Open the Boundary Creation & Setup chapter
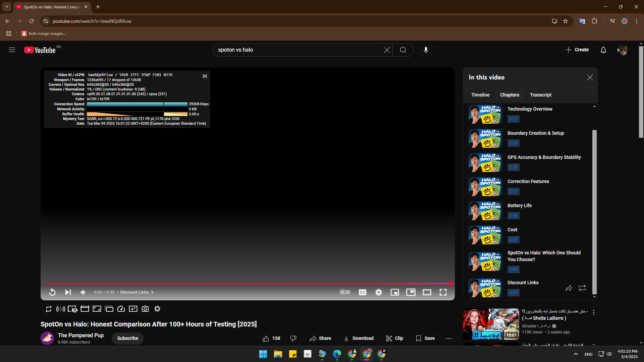The height and width of the screenshot is (362, 644). [x=528, y=138]
